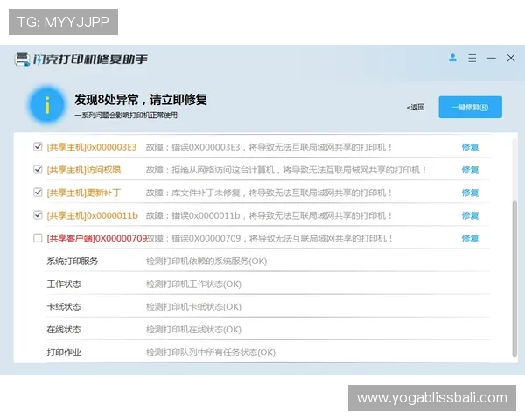Click the 检测打印机卡纸状态(OK) text

click(x=193, y=307)
